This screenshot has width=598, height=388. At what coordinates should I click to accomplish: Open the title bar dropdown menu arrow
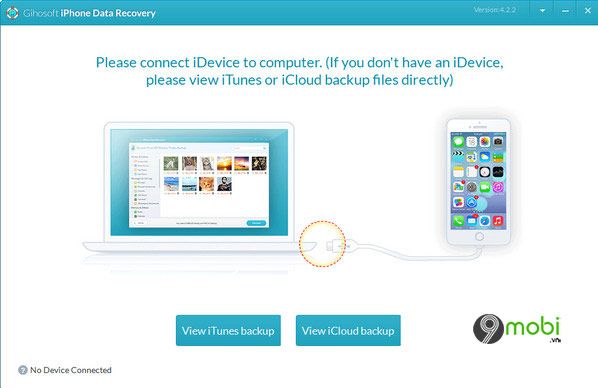pos(542,11)
